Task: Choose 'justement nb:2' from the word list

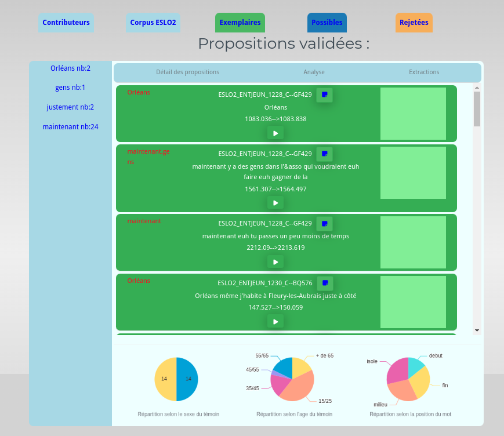Action: [70, 107]
